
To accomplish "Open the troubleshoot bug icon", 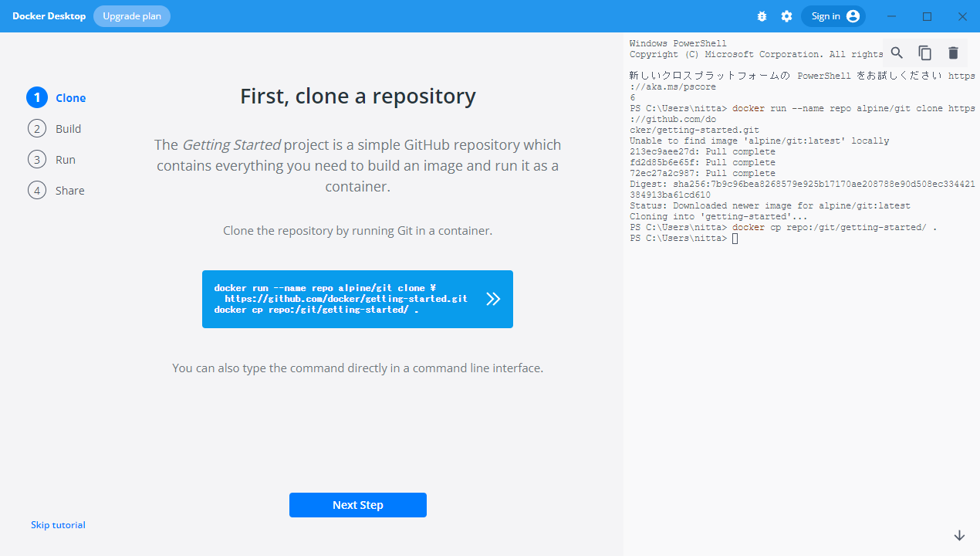I will click(x=762, y=16).
